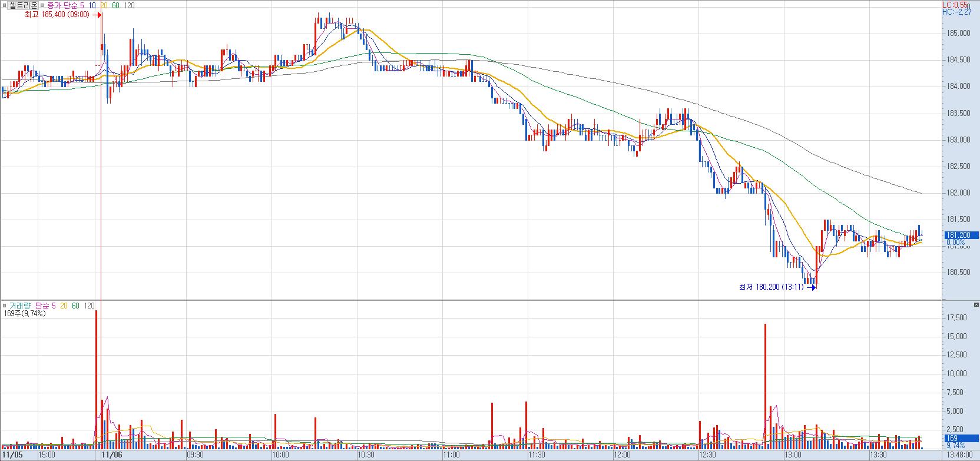The width and height of the screenshot is (980, 461).
Task: Click the square icon beside 거래량 label
Action: (5, 306)
